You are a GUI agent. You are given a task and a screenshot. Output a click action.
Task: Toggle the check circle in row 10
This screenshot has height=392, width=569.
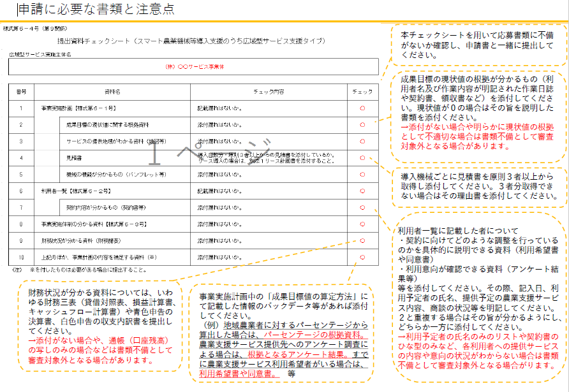point(362,257)
